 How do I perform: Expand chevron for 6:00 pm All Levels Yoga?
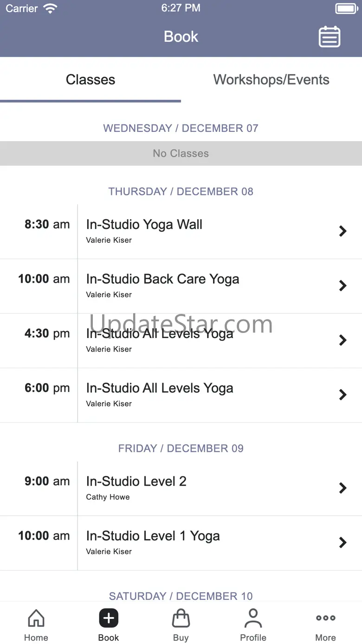pos(343,395)
